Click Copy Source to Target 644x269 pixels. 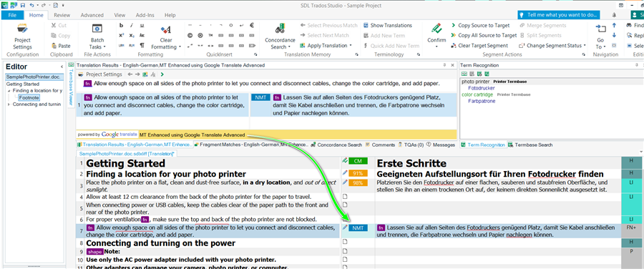[x=480, y=26]
